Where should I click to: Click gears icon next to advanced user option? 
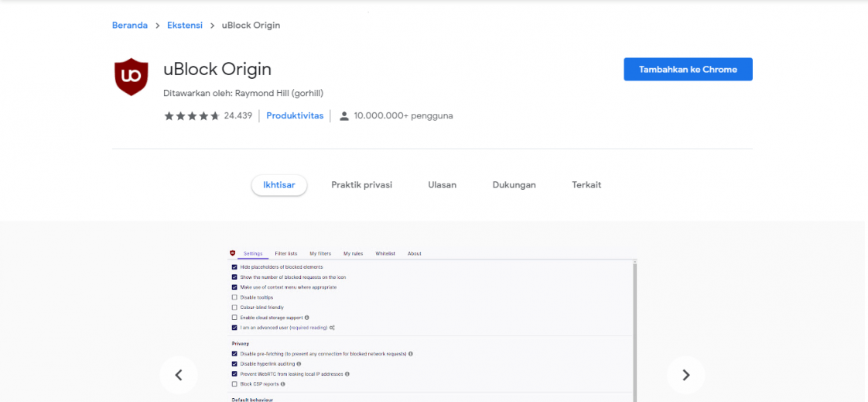point(332,328)
